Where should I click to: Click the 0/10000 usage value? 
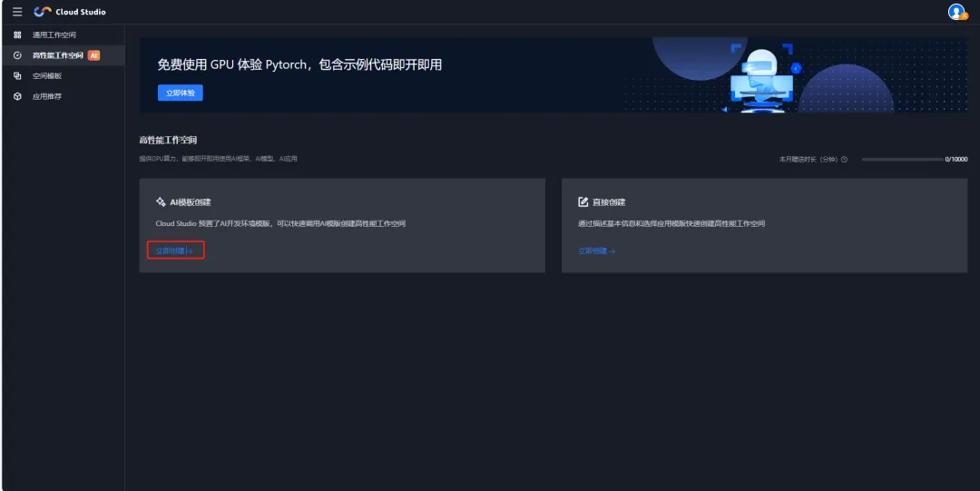tap(956, 160)
